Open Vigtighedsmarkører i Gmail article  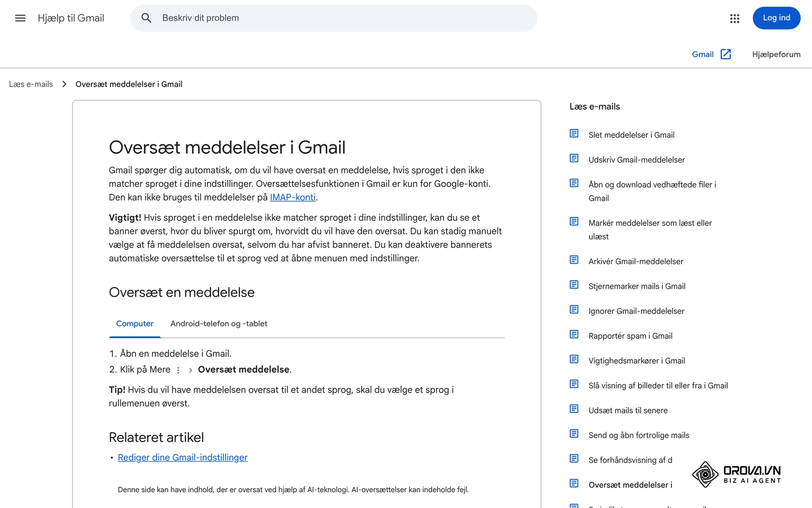[637, 361]
